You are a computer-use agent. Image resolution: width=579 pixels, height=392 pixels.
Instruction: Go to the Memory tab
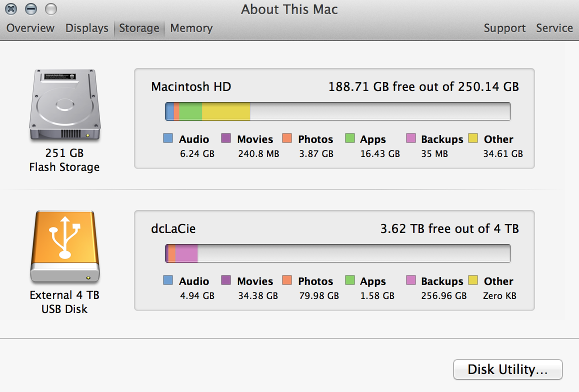coord(191,28)
